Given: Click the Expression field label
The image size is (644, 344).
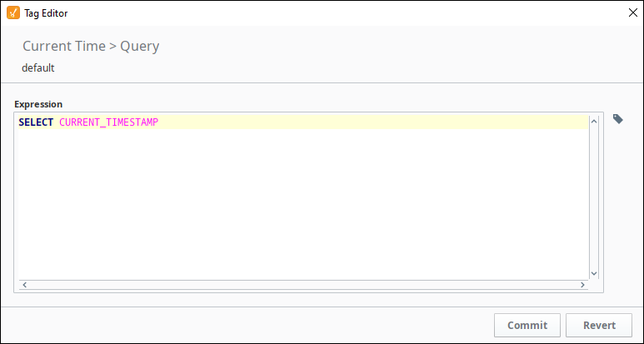Looking at the screenshot, I should (38, 104).
